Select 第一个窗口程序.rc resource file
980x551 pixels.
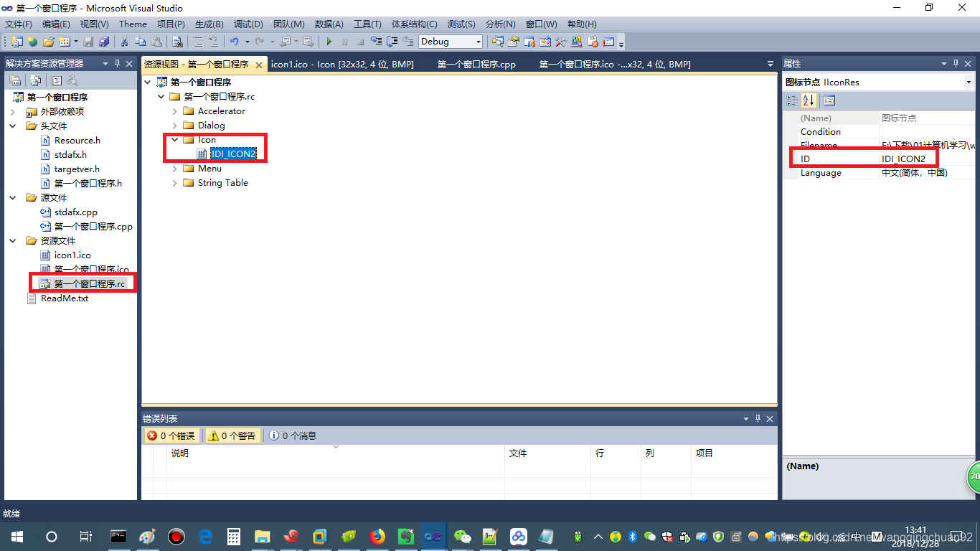90,284
